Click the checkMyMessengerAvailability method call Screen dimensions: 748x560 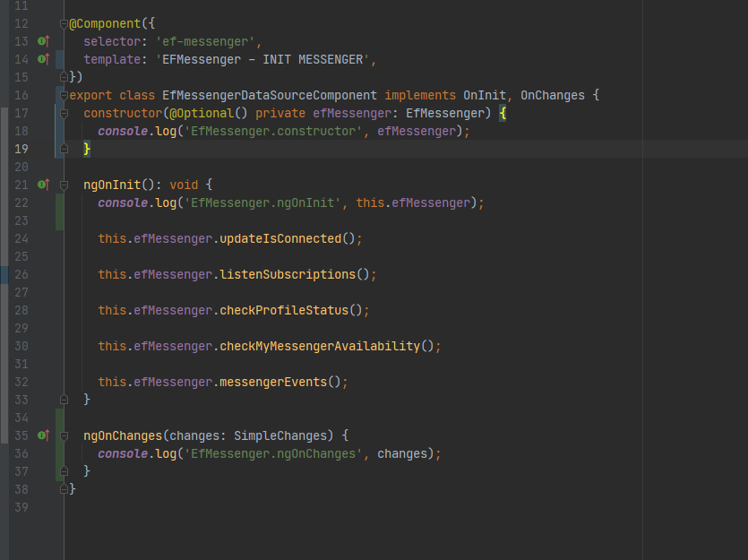coord(320,346)
